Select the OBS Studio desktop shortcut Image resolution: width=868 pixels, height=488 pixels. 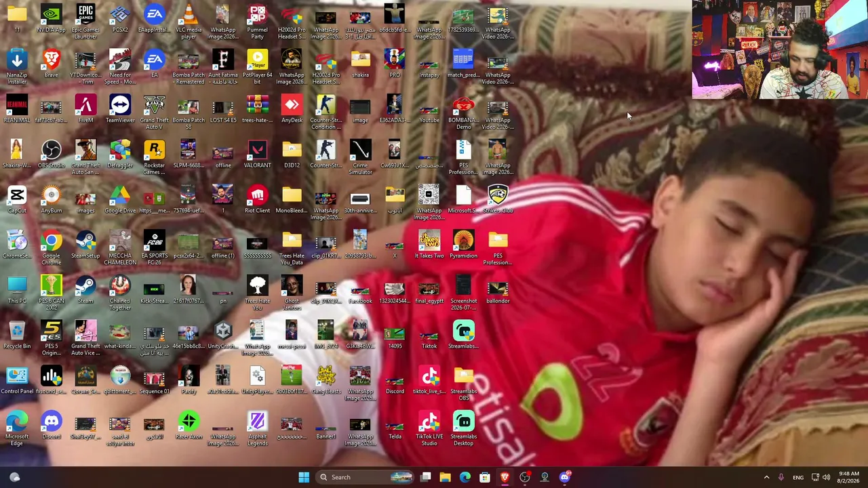(51, 155)
